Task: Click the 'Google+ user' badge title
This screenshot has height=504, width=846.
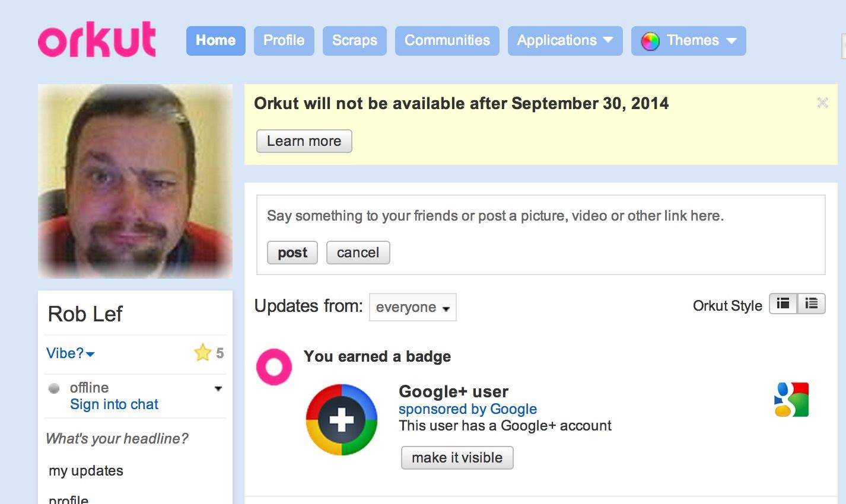Action: pos(454,391)
